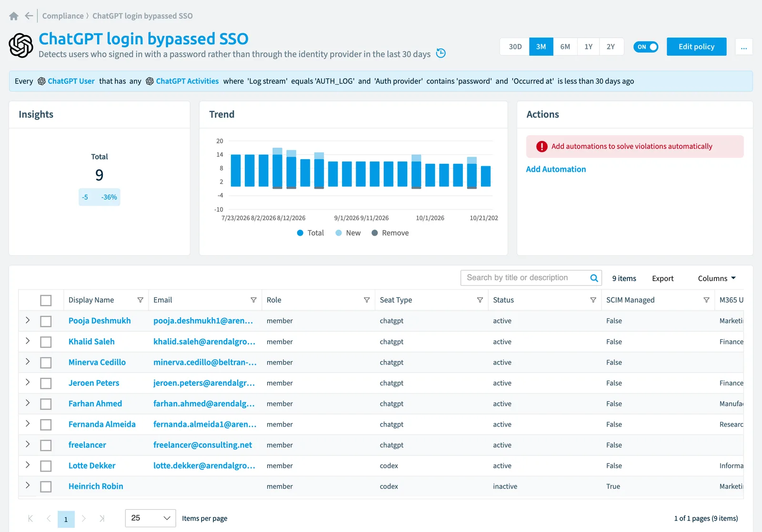This screenshot has height=532, width=762.
Task: Go to the first page arrow
Action: [30, 519]
